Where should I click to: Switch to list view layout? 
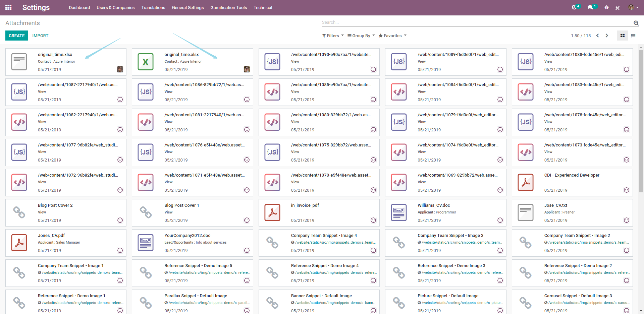[x=633, y=36]
